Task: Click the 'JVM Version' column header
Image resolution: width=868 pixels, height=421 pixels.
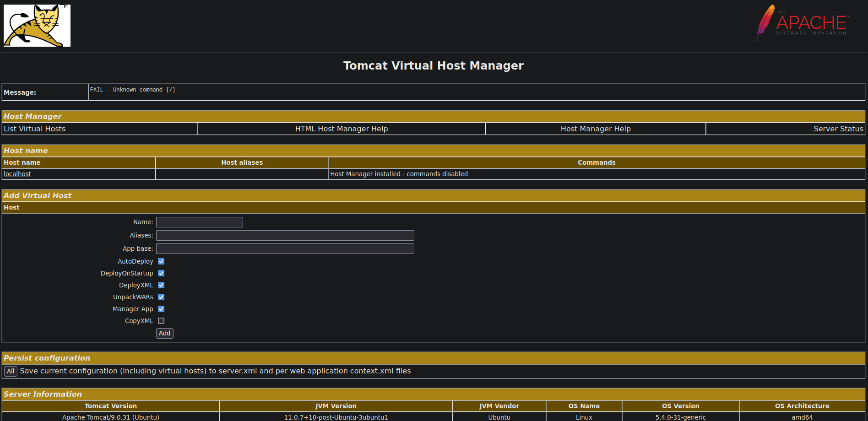Action: click(336, 406)
